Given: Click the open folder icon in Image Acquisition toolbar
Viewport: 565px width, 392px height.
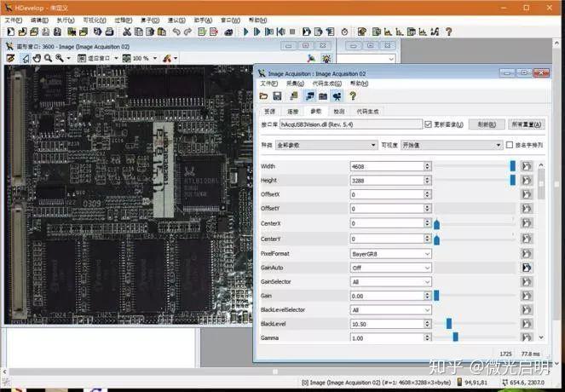Looking at the screenshot, I should coord(264,96).
